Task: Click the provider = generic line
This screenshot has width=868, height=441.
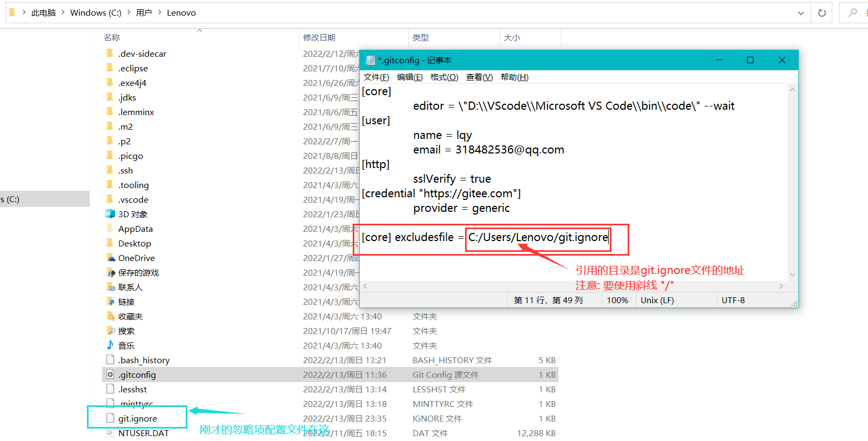Action: 461,208
